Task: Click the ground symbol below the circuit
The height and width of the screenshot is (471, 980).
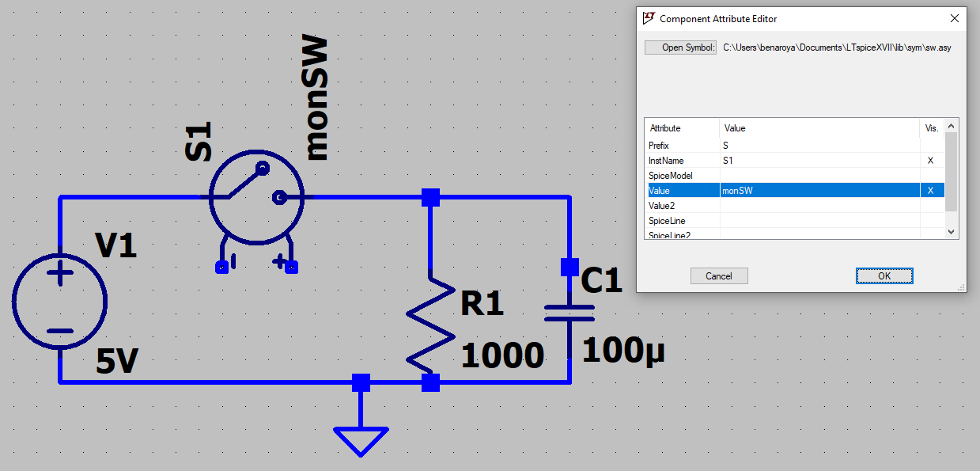Action: (x=361, y=440)
